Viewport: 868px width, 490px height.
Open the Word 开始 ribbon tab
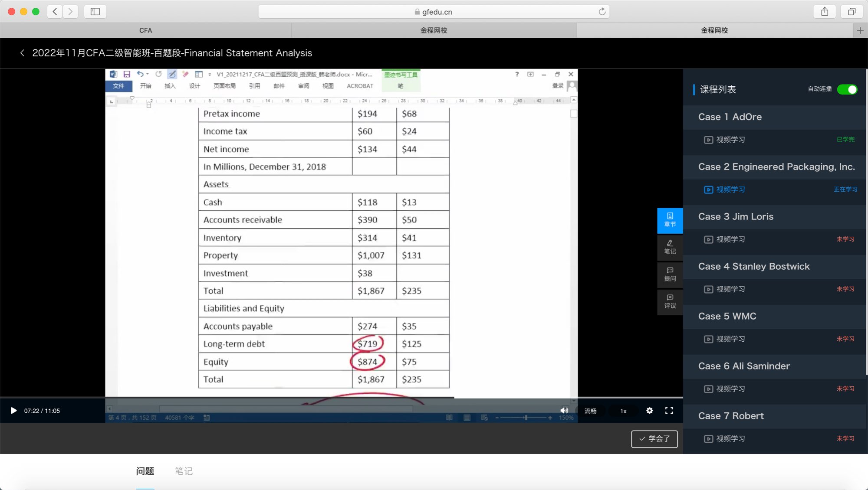point(145,86)
